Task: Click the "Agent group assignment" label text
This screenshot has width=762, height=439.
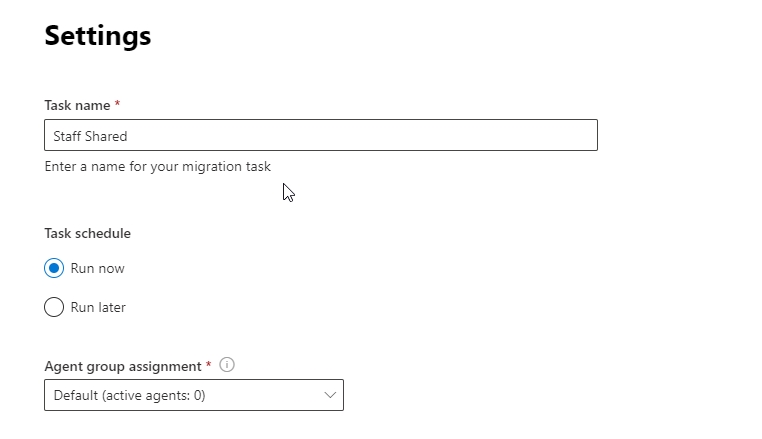Action: tap(122, 366)
